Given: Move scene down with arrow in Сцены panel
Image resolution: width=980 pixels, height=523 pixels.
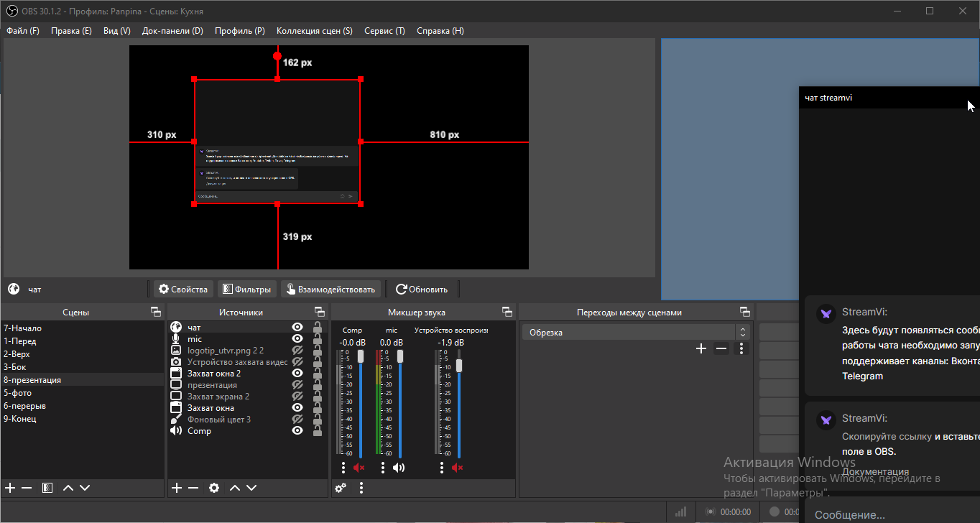Looking at the screenshot, I should (85, 488).
